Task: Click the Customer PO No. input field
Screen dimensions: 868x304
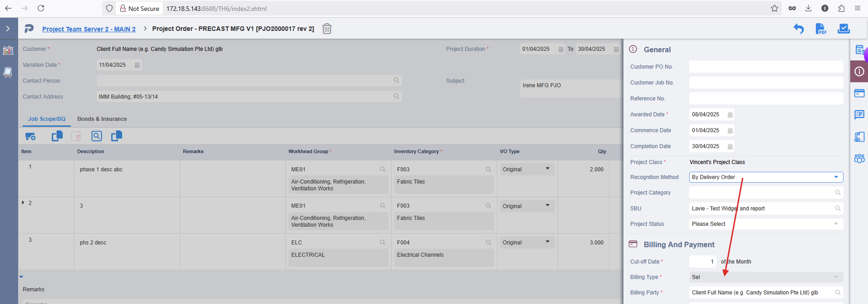Action: point(766,67)
